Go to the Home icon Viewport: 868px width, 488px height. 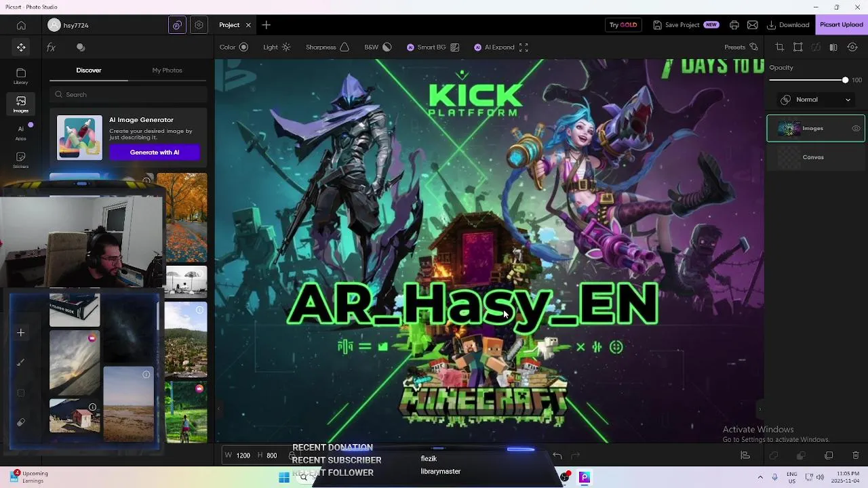click(21, 25)
